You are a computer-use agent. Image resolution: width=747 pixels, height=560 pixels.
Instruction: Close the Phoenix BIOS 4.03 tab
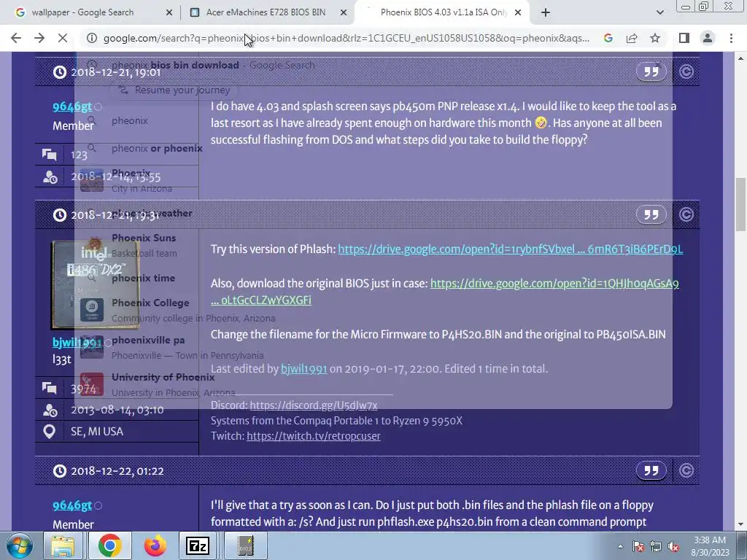pos(518,13)
